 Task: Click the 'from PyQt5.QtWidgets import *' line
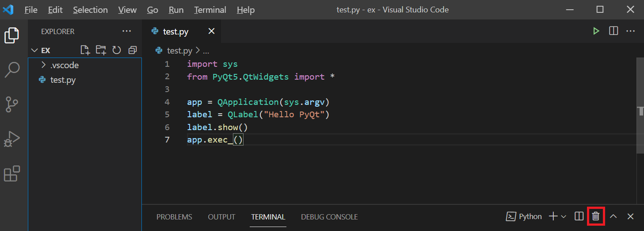[261, 77]
